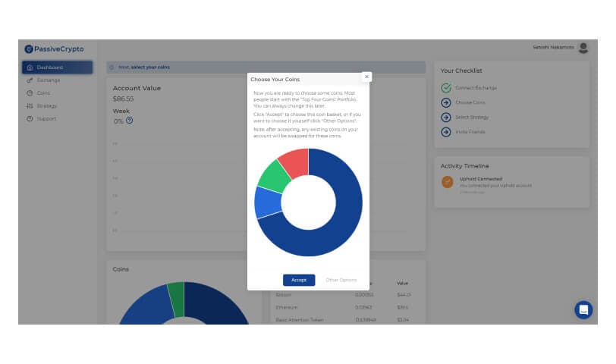Click Select Strategy arrow icon
This screenshot has width=616, height=364.
point(446,117)
